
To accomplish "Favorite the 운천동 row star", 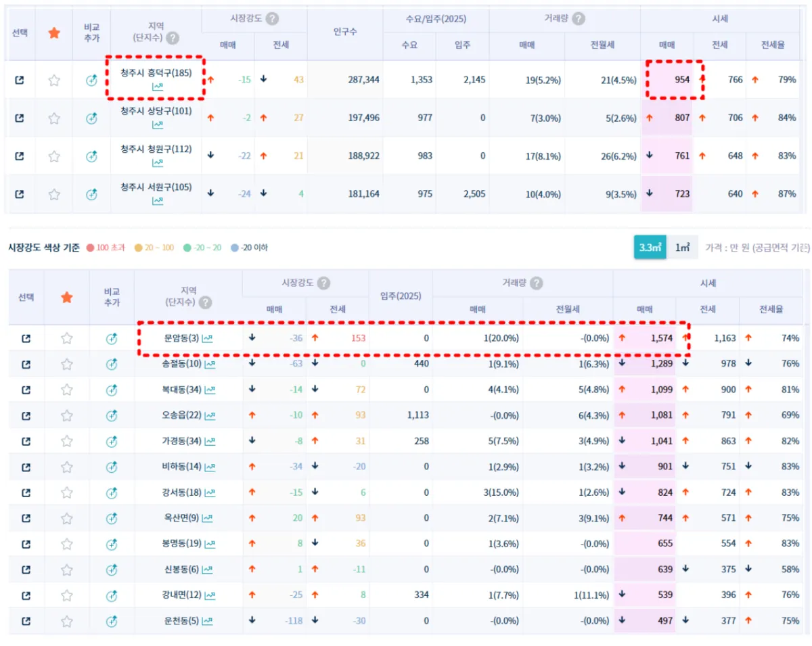I will click(67, 621).
